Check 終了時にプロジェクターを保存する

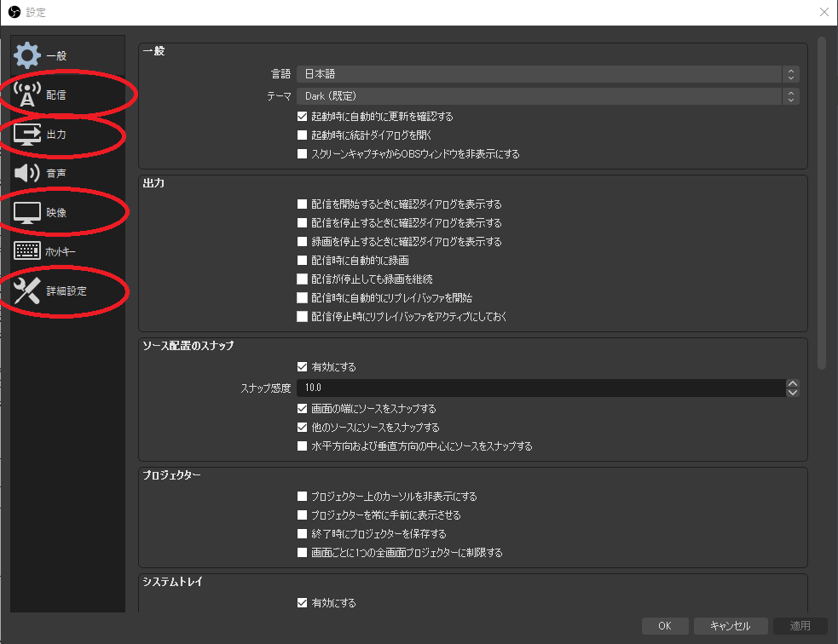(302, 533)
